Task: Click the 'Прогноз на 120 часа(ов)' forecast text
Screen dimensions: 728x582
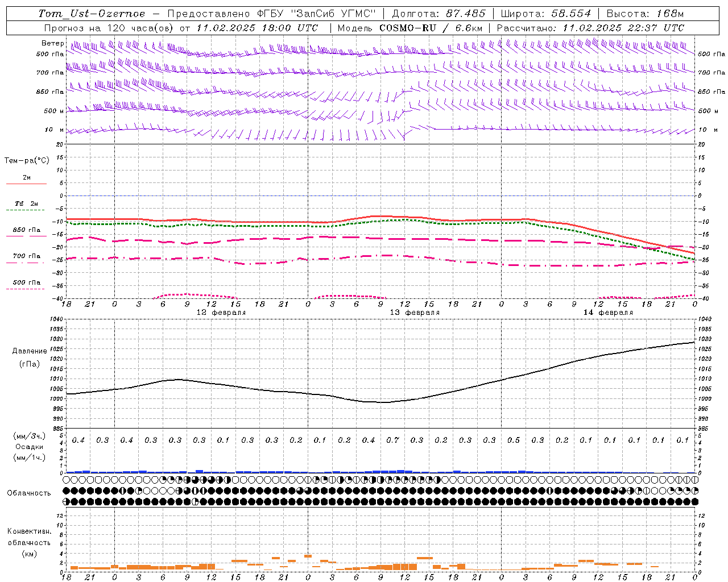Action: click(x=109, y=28)
